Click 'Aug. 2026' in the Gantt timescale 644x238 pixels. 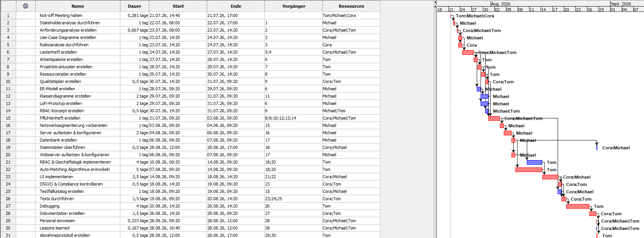501,4
